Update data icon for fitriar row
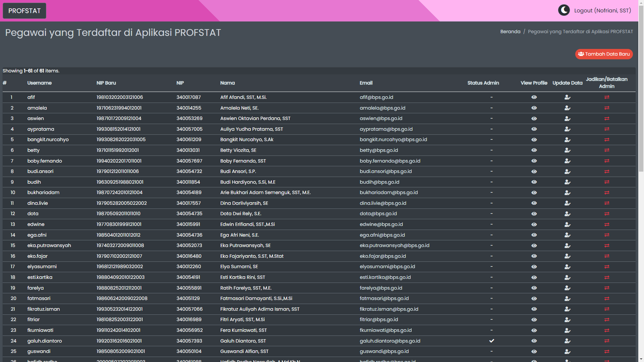This screenshot has height=362, width=644. 567,320
